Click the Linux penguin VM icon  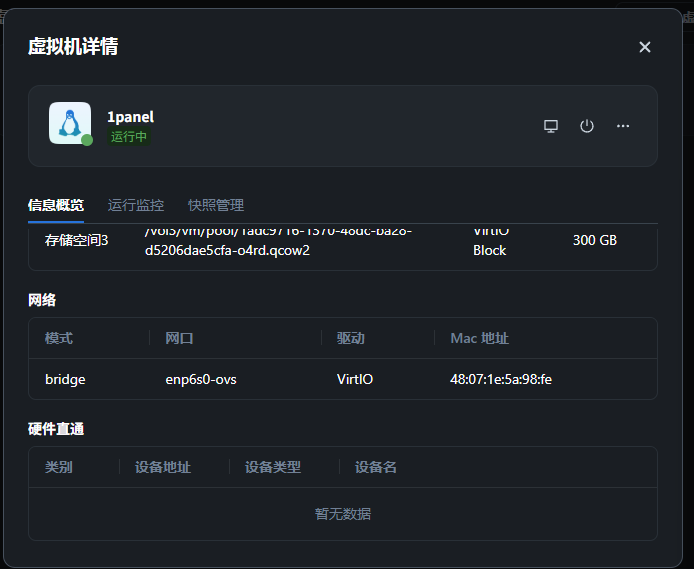pos(70,123)
